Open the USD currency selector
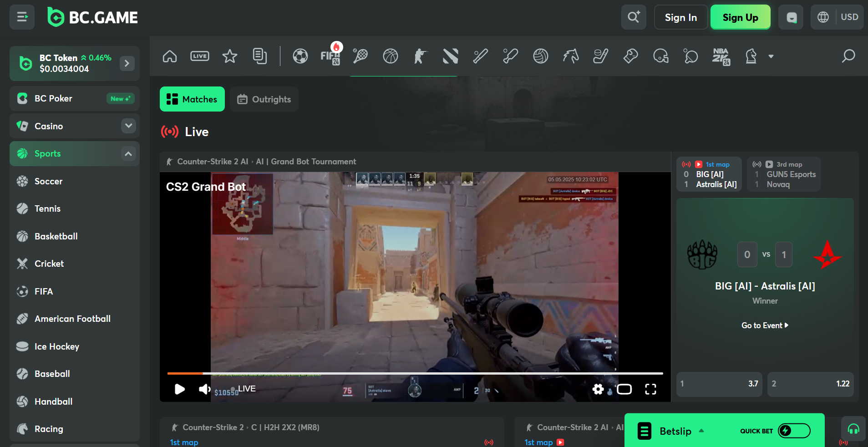Image resolution: width=868 pixels, height=447 pixels. pos(849,17)
